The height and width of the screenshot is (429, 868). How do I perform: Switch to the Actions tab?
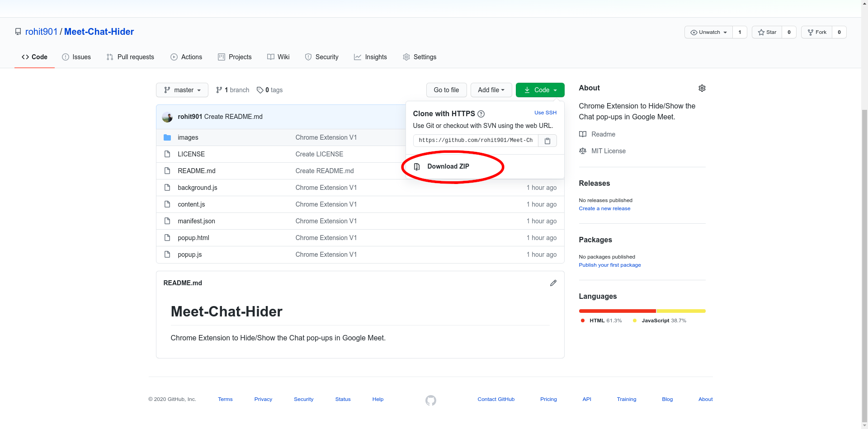pos(186,57)
